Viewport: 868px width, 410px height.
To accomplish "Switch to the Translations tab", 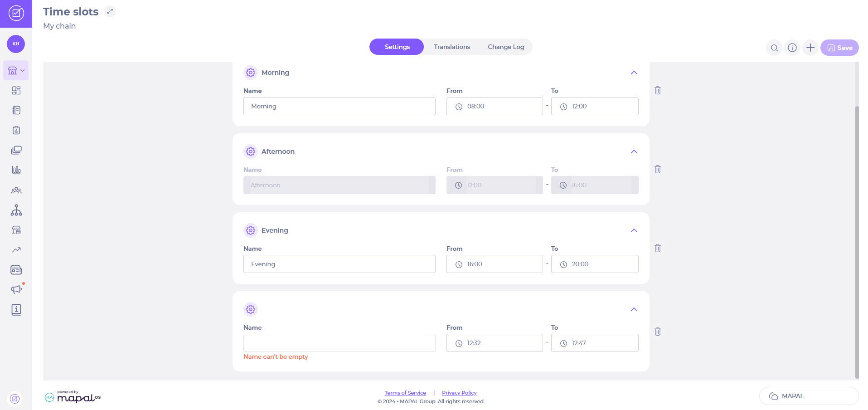I will [x=451, y=47].
